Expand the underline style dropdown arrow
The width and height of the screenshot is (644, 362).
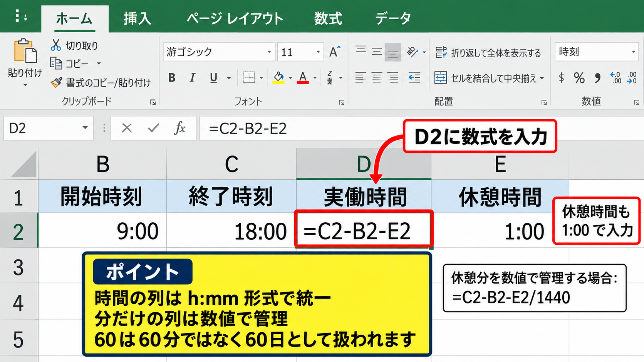[229, 78]
